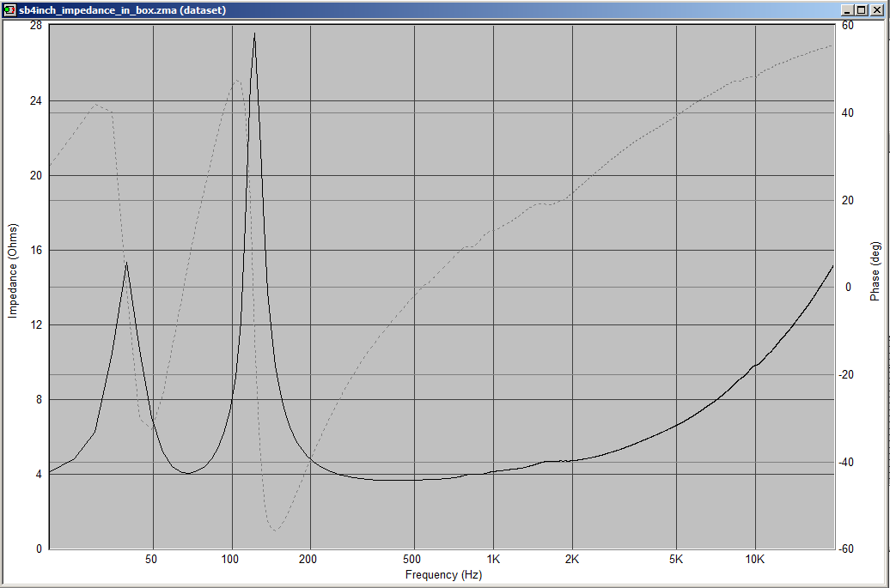Click the 5K frequency axis label
890x588 pixels.
(x=676, y=559)
